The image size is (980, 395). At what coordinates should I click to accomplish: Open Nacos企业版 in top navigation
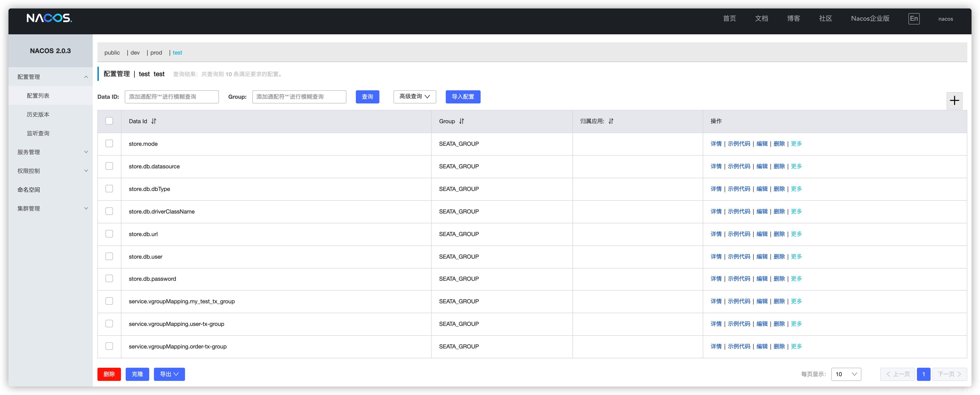(x=870, y=18)
